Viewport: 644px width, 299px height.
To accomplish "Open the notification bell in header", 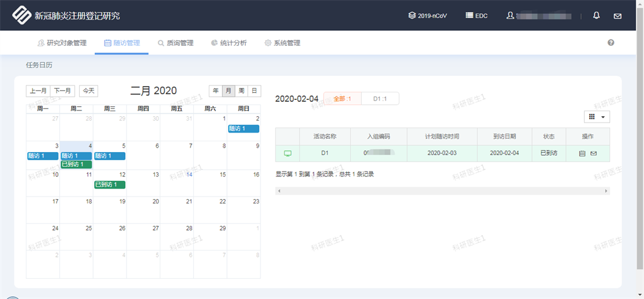I will [596, 16].
